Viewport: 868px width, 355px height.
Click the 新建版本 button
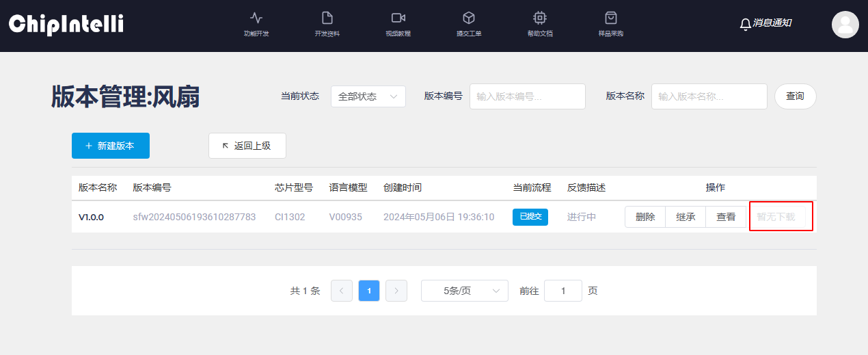pyautogui.click(x=111, y=146)
